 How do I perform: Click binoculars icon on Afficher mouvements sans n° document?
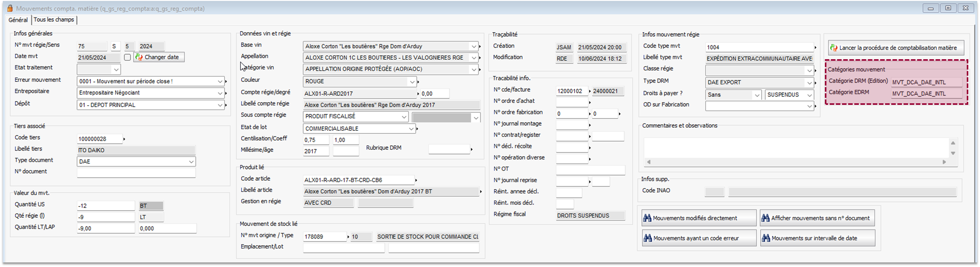click(x=765, y=218)
